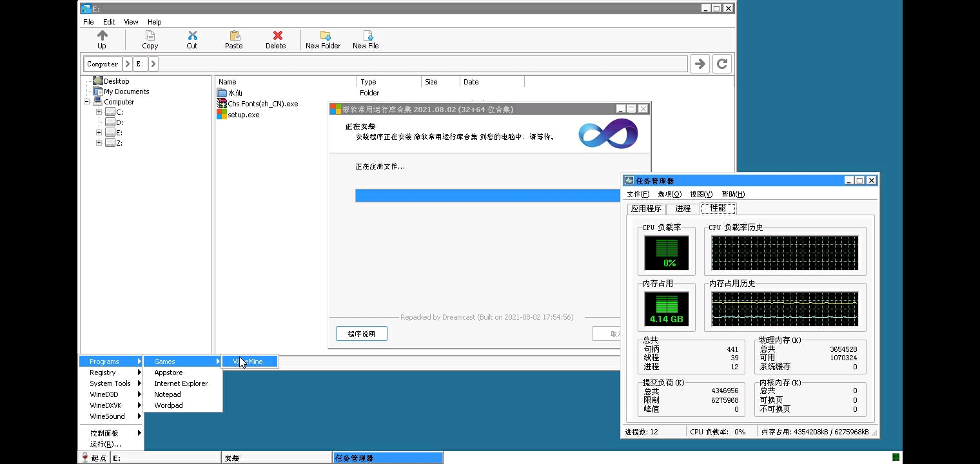Click the 程序说明 button

361,334
